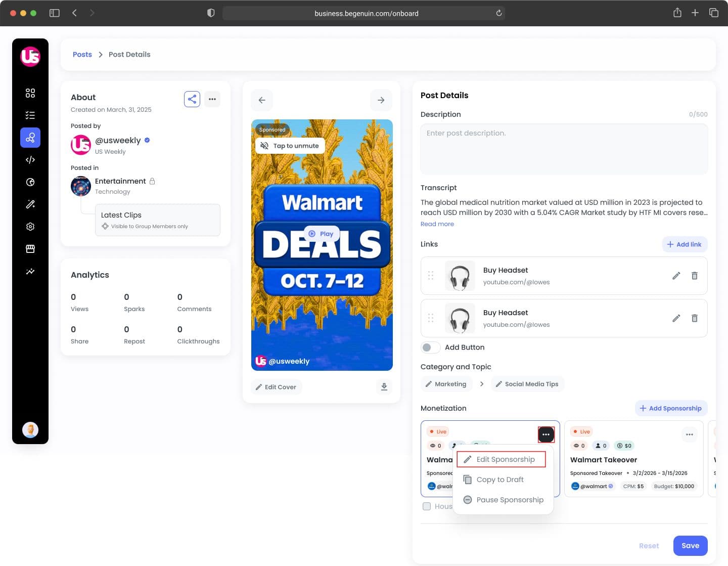Play the Walmart Deals video
The height and width of the screenshot is (566, 728).
[x=322, y=234]
